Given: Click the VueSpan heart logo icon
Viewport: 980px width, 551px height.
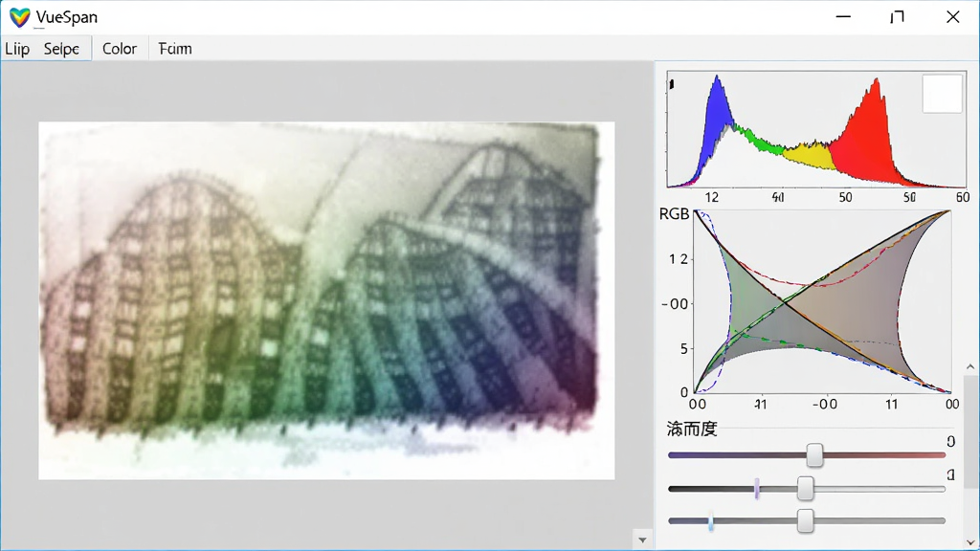Looking at the screenshot, I should click(x=19, y=17).
